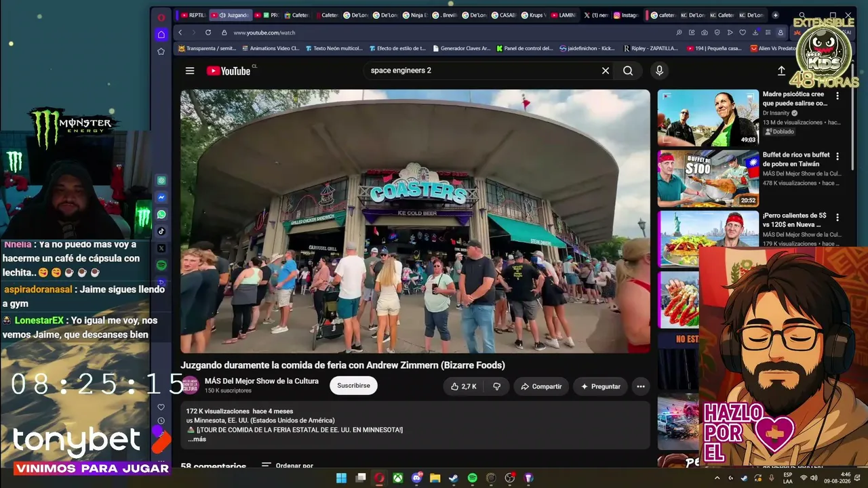868x488 pixels.
Task: Subscribe with the Suscribirse button
Action: (353, 386)
